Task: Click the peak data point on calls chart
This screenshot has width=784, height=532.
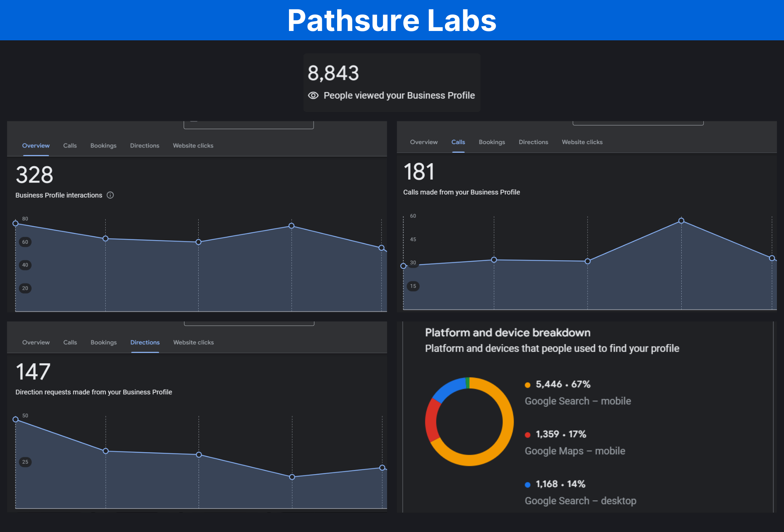Action: coord(681,221)
